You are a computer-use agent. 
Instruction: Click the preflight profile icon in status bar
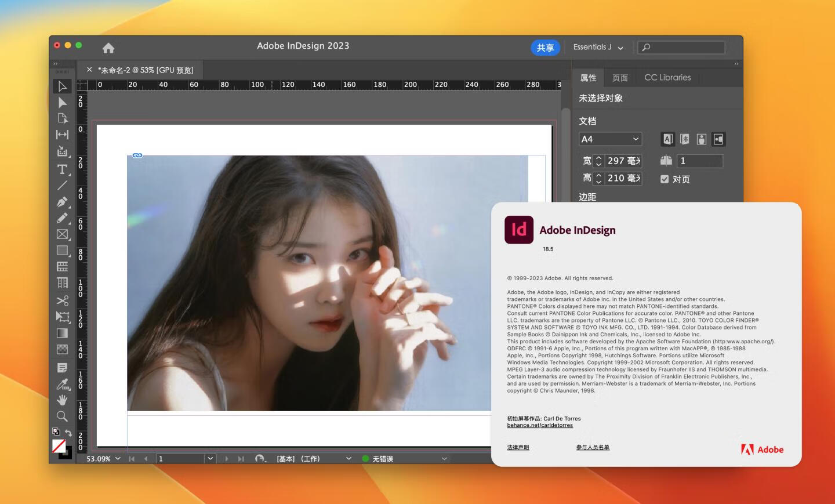click(260, 459)
